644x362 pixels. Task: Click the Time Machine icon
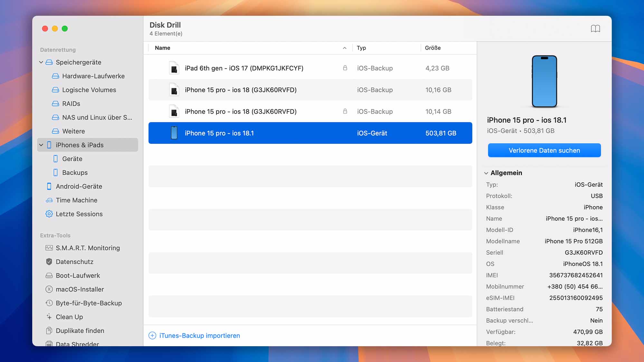(49, 200)
